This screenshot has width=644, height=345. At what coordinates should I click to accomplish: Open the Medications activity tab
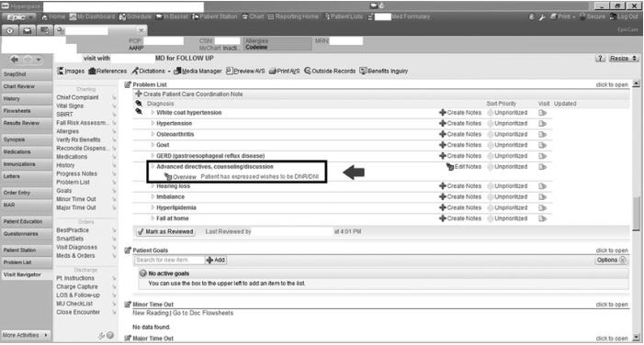[x=27, y=151]
